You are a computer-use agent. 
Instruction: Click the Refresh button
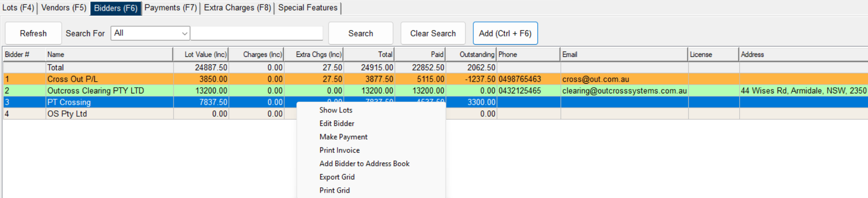(x=33, y=34)
